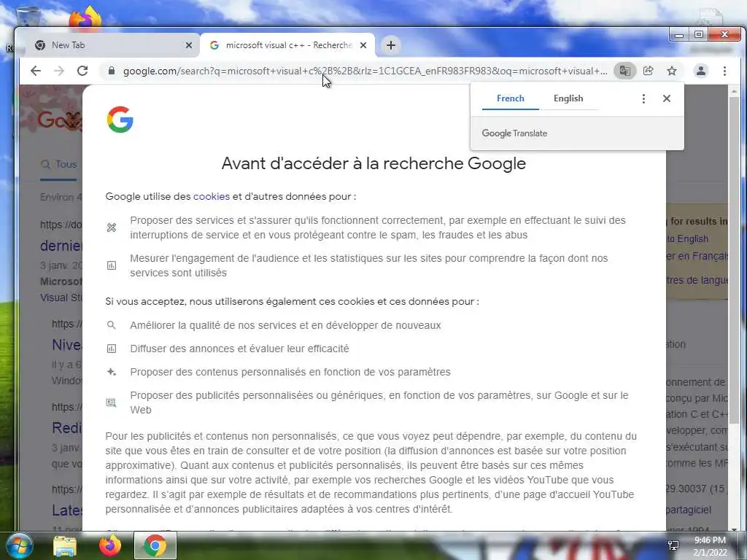Viewport: 747px width, 560px height.
Task: Click the 'Améliorer la qualité de nos services' line
Action: 285,325
